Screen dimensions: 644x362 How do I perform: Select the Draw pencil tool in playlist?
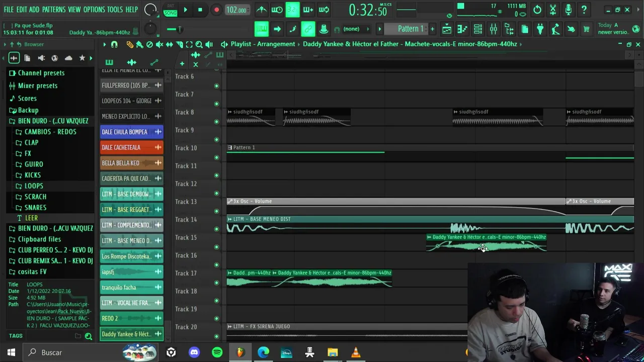click(130, 44)
